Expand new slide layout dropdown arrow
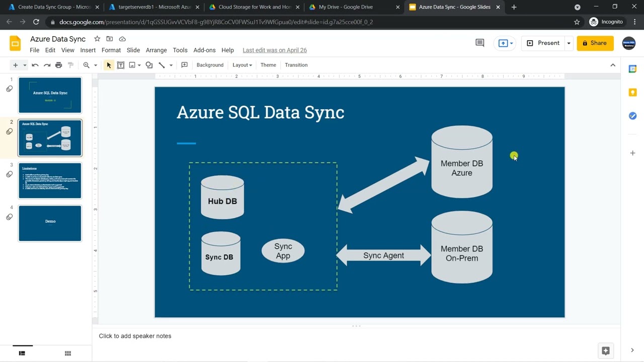 pos(25,65)
